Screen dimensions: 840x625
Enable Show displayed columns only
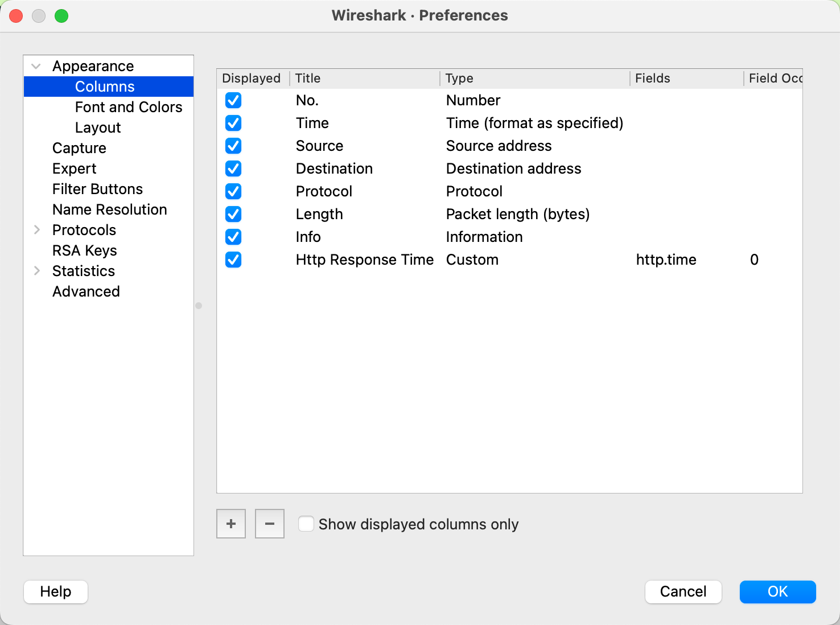[x=306, y=524]
